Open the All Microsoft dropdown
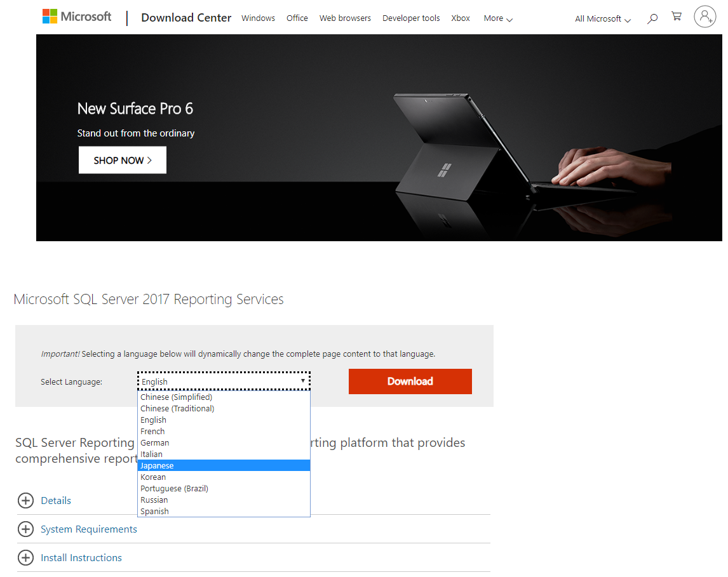 [602, 19]
